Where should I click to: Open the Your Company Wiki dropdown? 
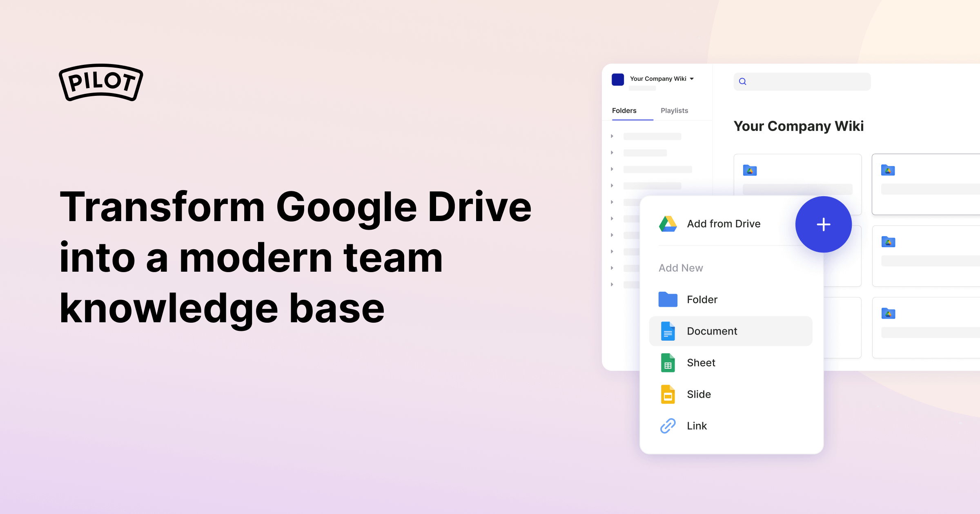(661, 79)
